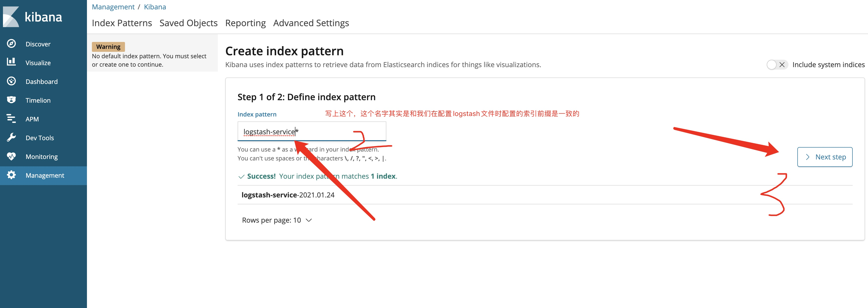Open the Reporting tab
Screen dimensions: 868x308
tap(245, 23)
